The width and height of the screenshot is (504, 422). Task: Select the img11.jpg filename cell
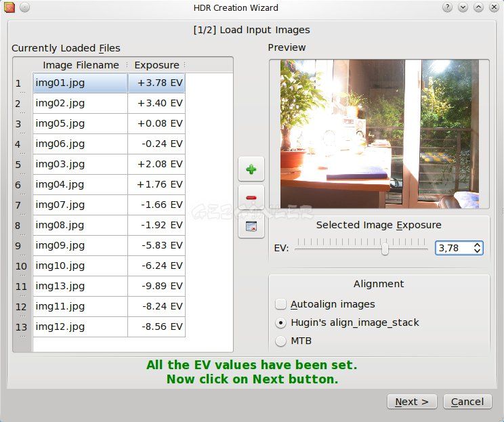(x=81, y=306)
